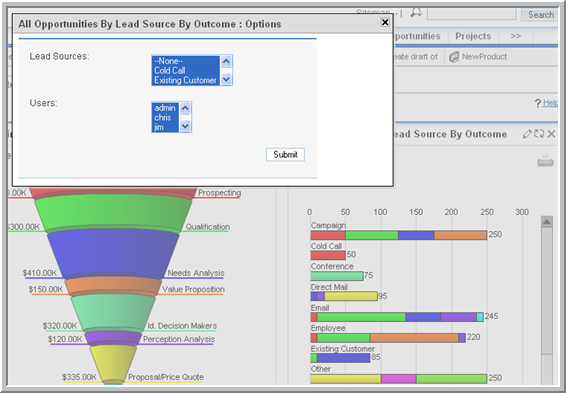
Task: Click the print chart icon
Action: 545,160
